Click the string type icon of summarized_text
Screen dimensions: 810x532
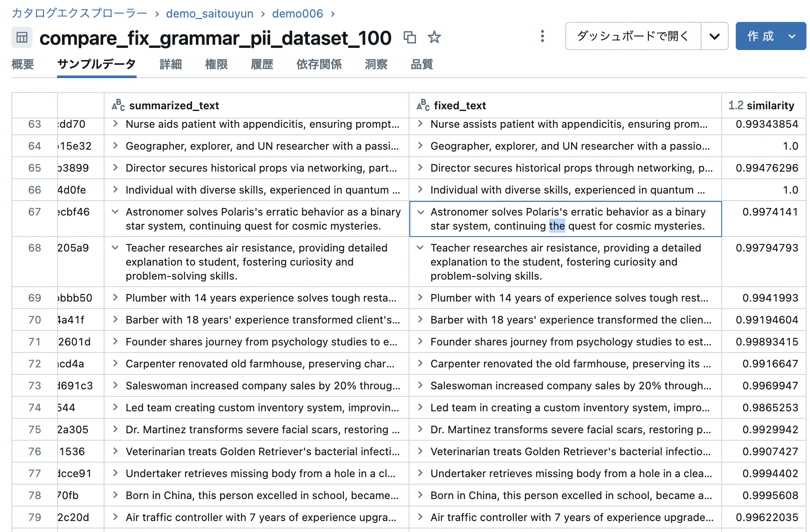coord(118,105)
